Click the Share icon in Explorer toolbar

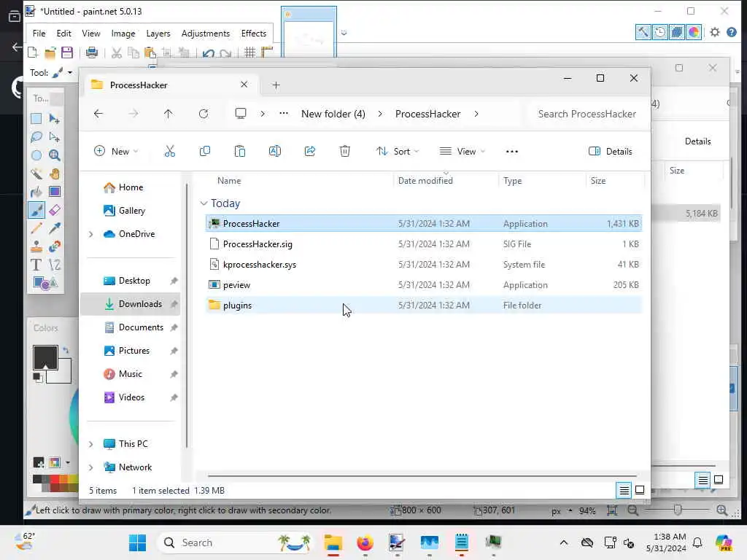tap(309, 152)
